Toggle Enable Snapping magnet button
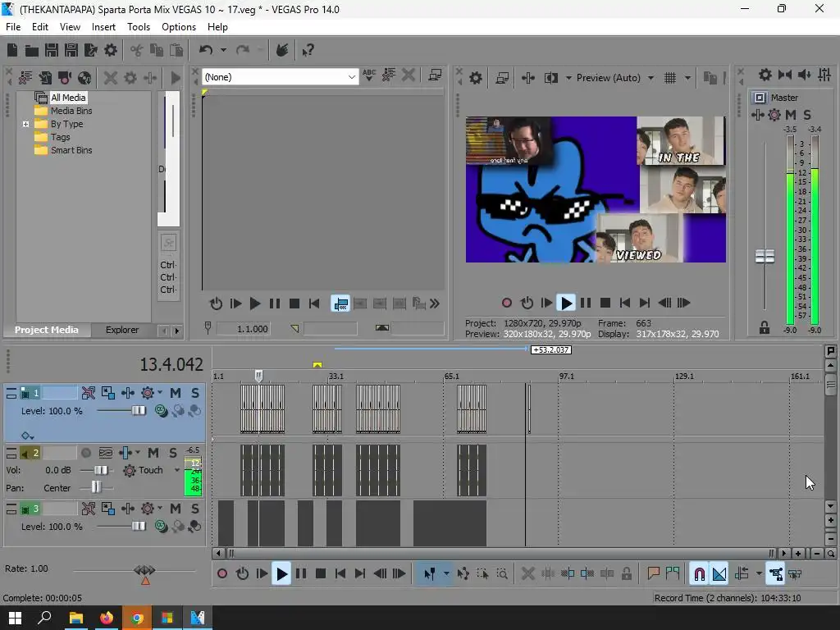This screenshot has height=630, width=840. pos(699,573)
